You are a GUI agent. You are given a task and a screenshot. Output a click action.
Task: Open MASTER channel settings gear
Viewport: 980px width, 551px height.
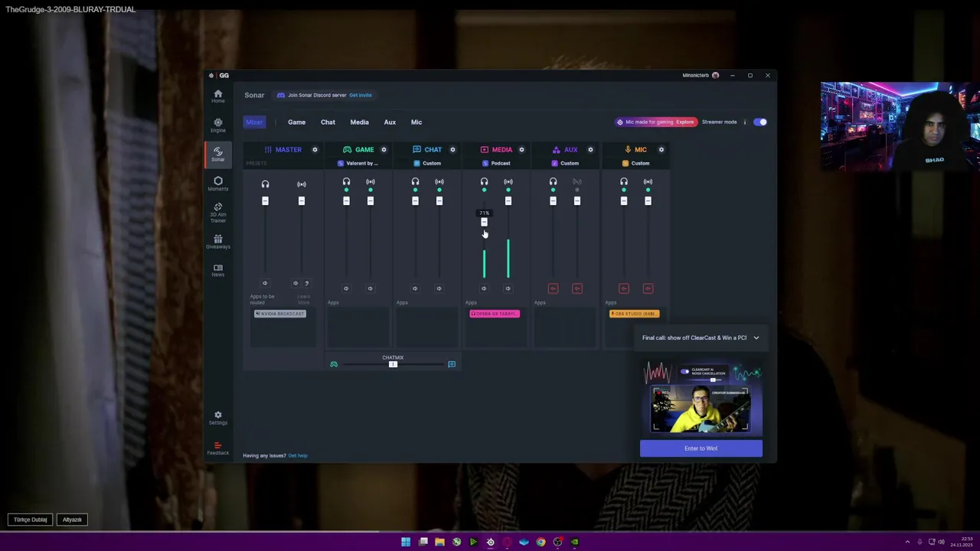[315, 149]
